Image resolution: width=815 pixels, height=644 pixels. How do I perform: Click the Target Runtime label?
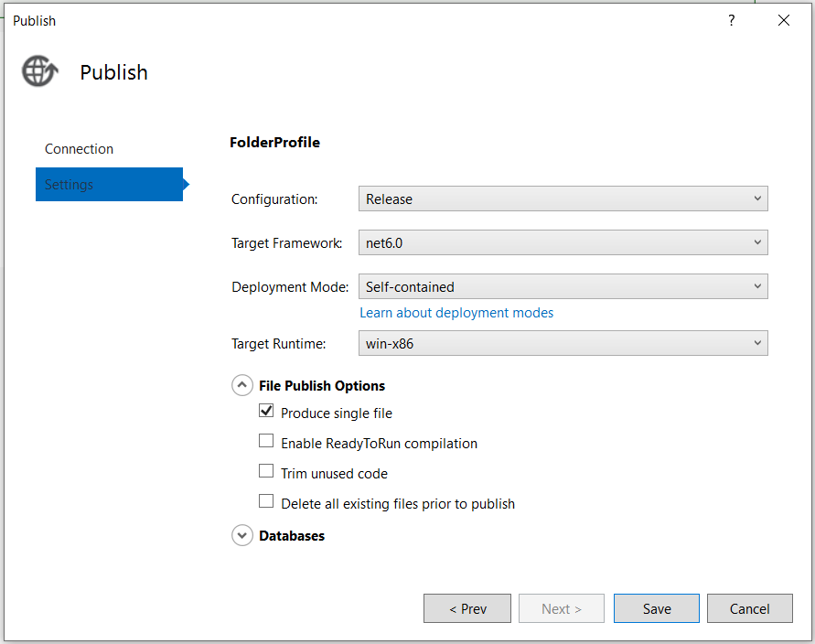[x=279, y=344]
